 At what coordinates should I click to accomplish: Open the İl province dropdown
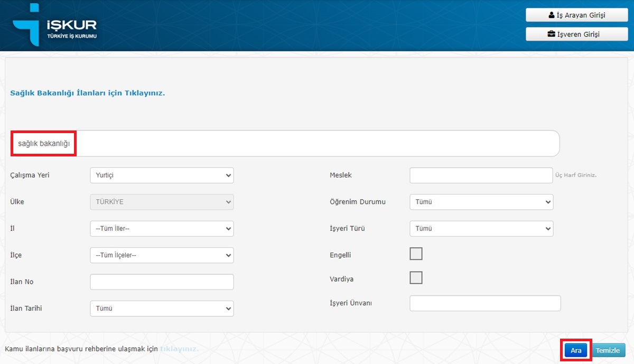(162, 229)
